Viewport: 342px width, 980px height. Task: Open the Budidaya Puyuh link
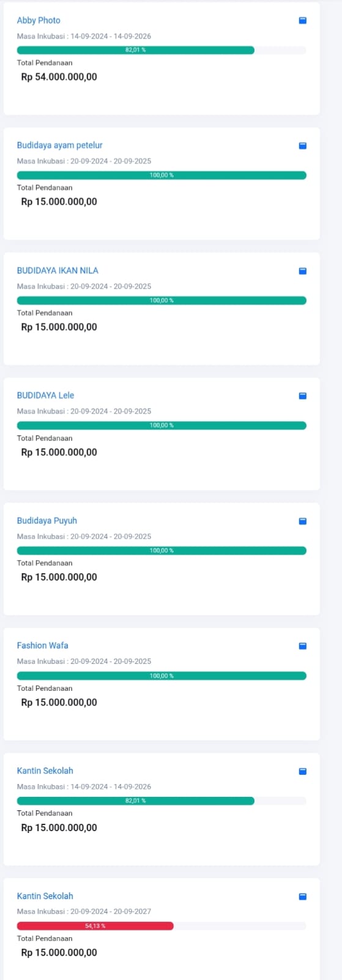click(46, 521)
